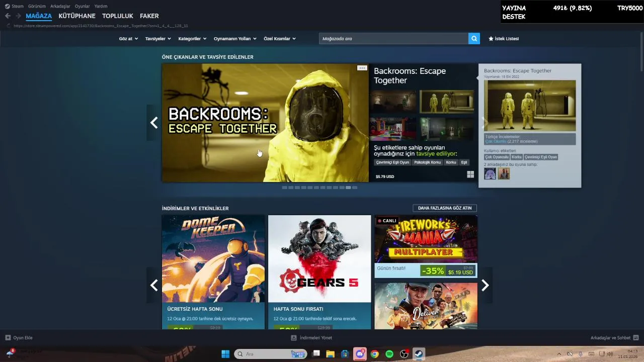Image resolution: width=644 pixels, height=362 pixels.
Task: Click the Çok Olumlu review summary text
Action: tap(495, 141)
